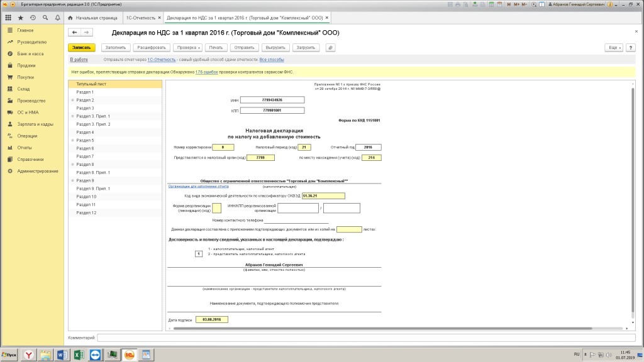Screen dimensions: 644x362
Task: Click the Расшифровать button
Action: click(152, 48)
